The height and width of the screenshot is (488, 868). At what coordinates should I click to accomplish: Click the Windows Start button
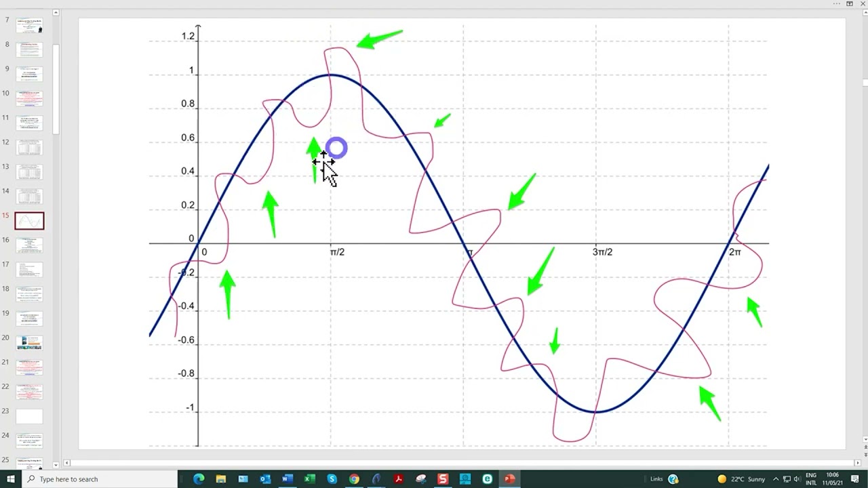coord(11,479)
